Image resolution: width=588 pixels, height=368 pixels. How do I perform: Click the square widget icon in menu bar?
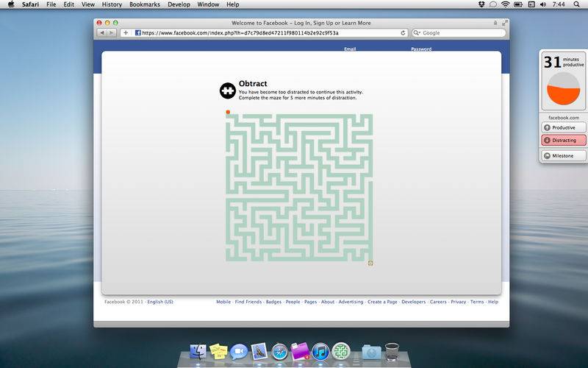531,4
